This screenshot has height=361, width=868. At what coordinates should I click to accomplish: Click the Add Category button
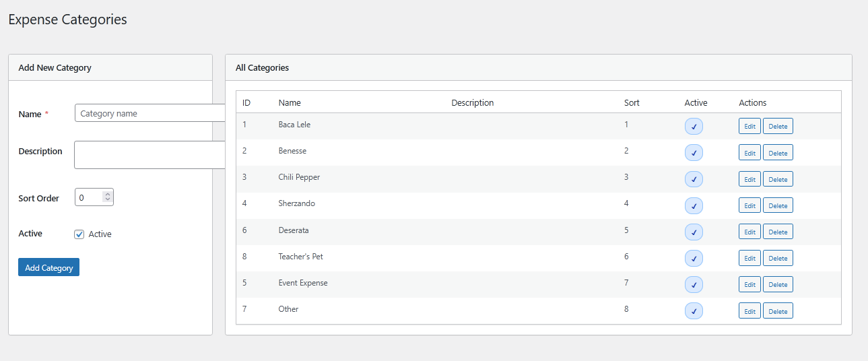48,267
